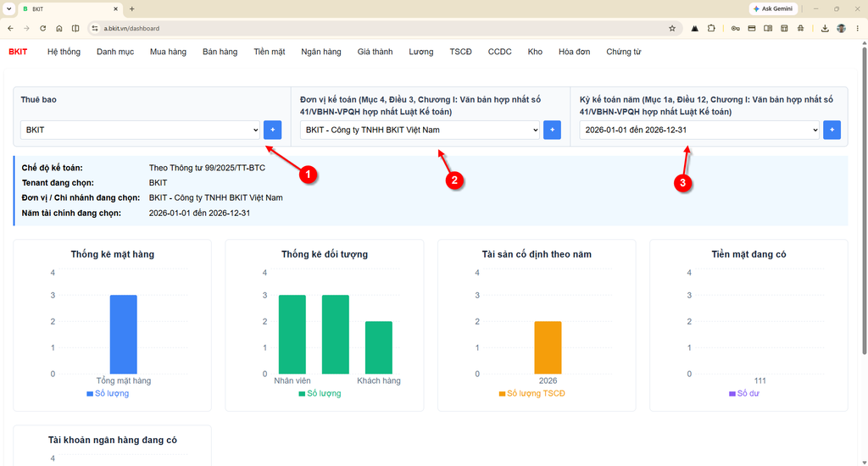Expand the Kỳ kế toán năm dropdown

click(699, 130)
